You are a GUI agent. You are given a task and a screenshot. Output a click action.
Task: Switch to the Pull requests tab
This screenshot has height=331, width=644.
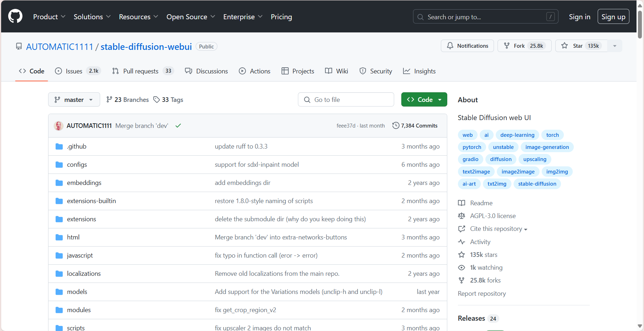coord(143,71)
